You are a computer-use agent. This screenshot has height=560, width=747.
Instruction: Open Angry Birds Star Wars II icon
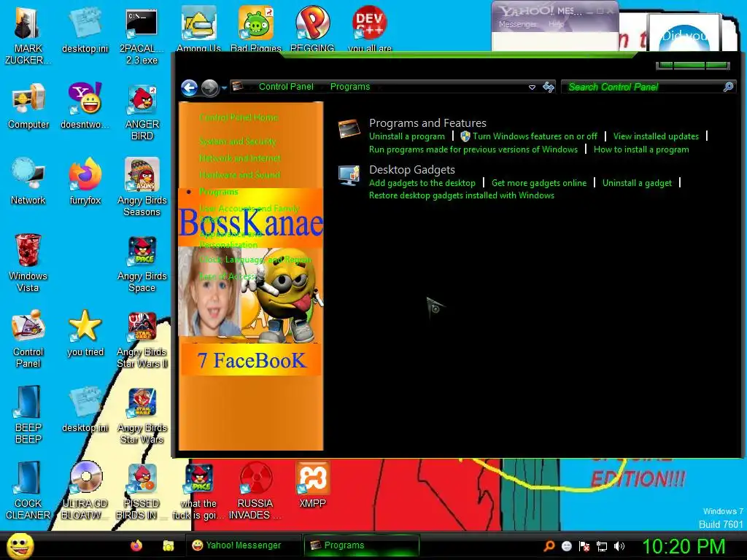[x=142, y=340]
